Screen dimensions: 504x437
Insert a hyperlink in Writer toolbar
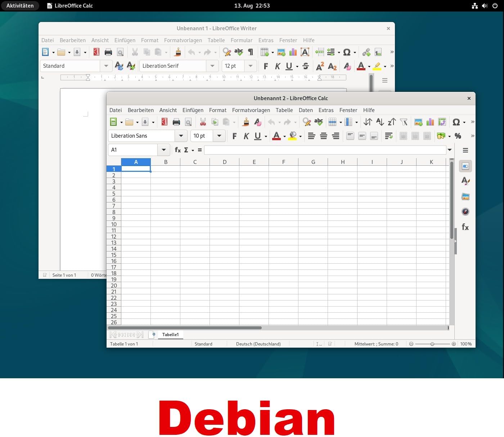(x=366, y=52)
